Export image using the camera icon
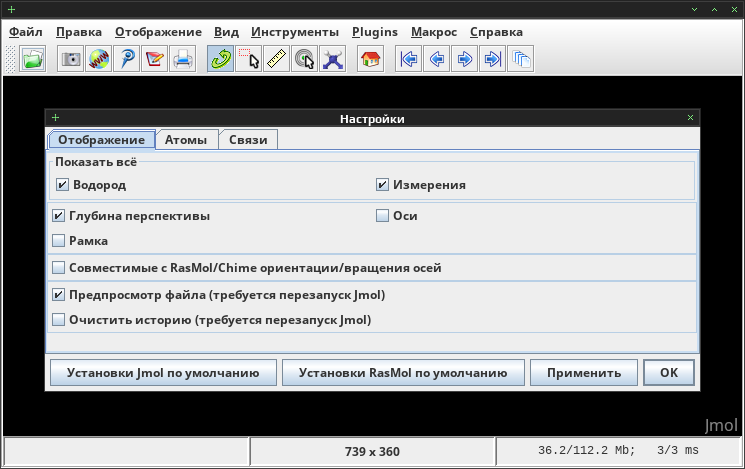Screen dimensions: 745x469 70,59
